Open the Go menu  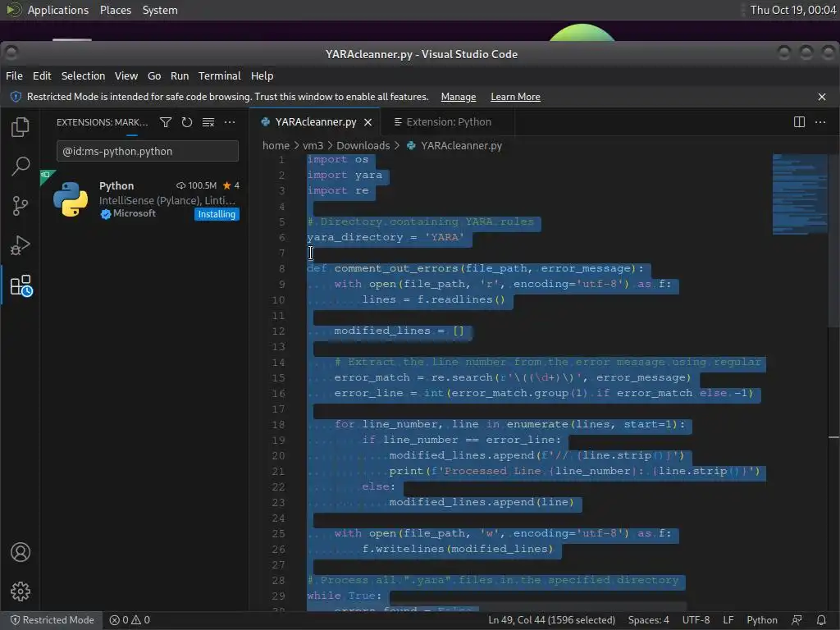coord(154,76)
